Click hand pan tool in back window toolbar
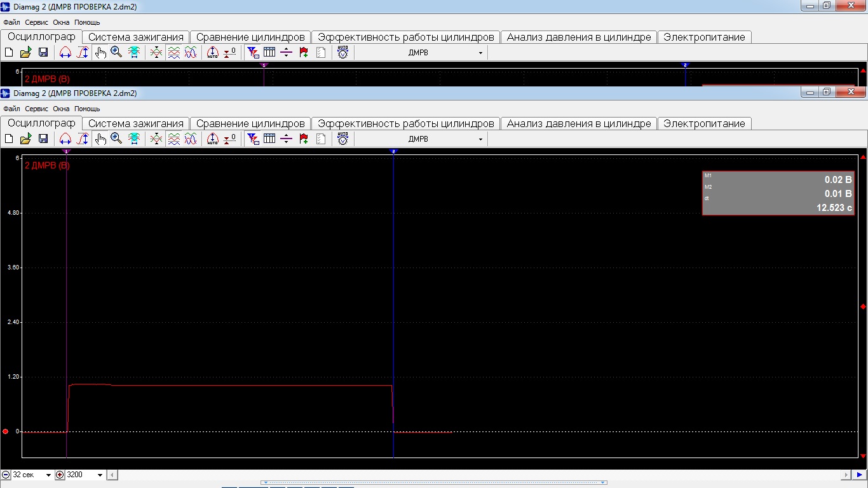Image resolution: width=868 pixels, height=488 pixels. 100,52
